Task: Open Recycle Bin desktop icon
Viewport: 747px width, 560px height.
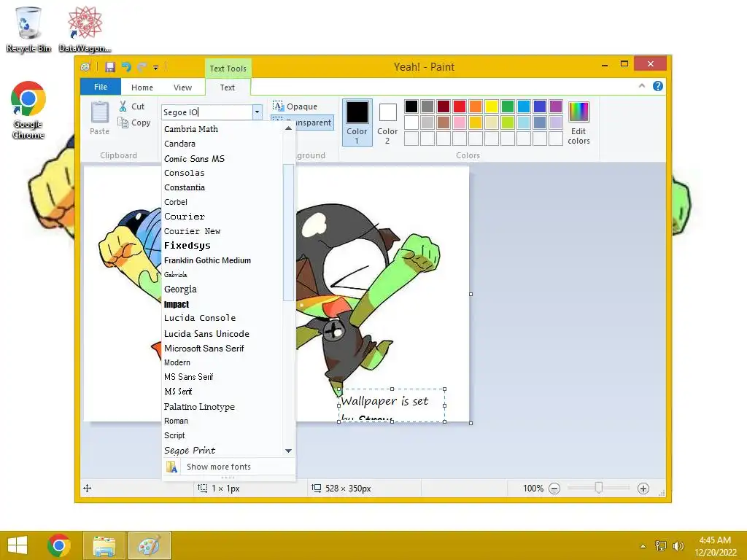Action: (28, 29)
